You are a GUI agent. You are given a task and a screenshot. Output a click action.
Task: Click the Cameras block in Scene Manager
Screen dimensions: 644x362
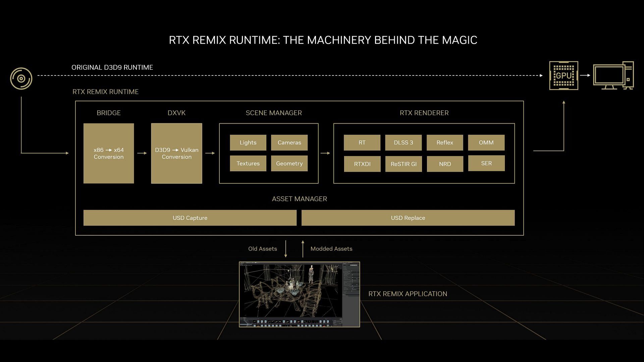289,142
